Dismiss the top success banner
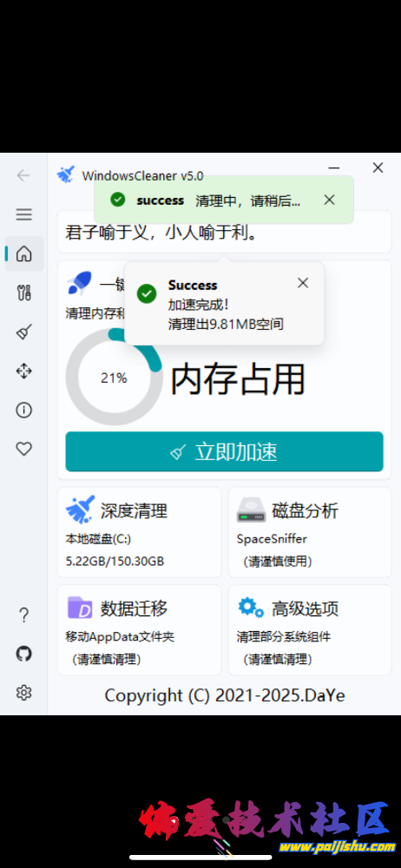The height and width of the screenshot is (868, 401). point(329,200)
